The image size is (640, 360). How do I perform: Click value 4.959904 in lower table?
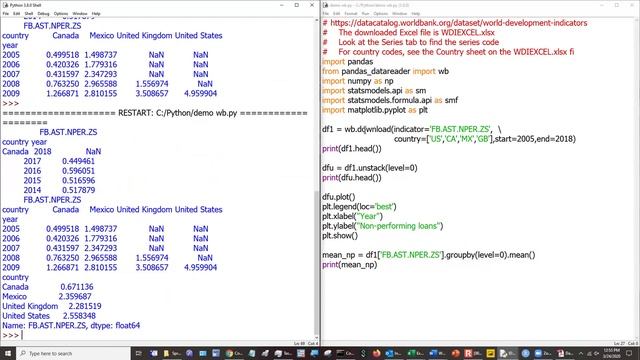[x=200, y=267]
